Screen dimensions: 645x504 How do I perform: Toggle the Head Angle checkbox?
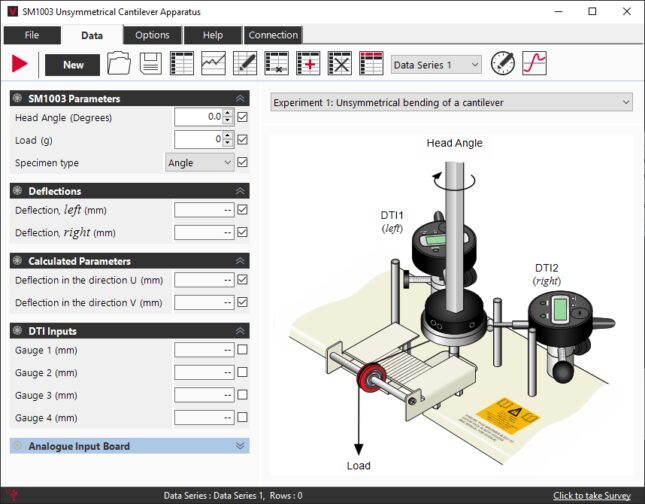(x=242, y=117)
